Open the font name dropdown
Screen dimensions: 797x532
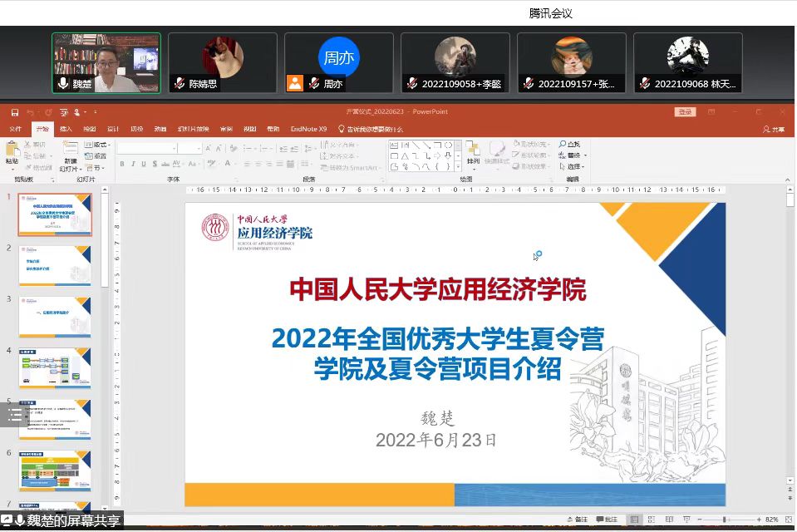pyautogui.click(x=175, y=148)
